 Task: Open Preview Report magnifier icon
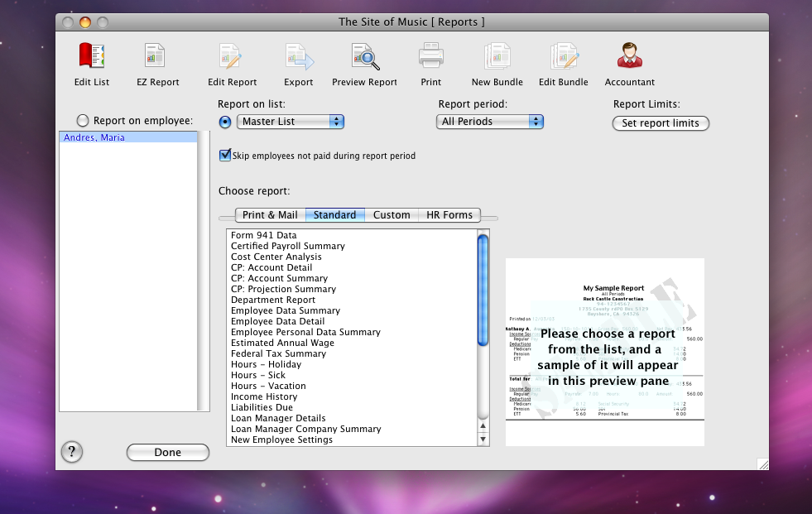pos(365,56)
